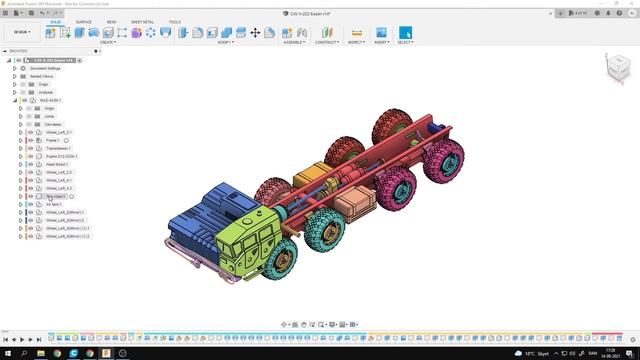The image size is (640, 360).
Task: Select the CAV A-222 document tab
Action: click(307, 13)
